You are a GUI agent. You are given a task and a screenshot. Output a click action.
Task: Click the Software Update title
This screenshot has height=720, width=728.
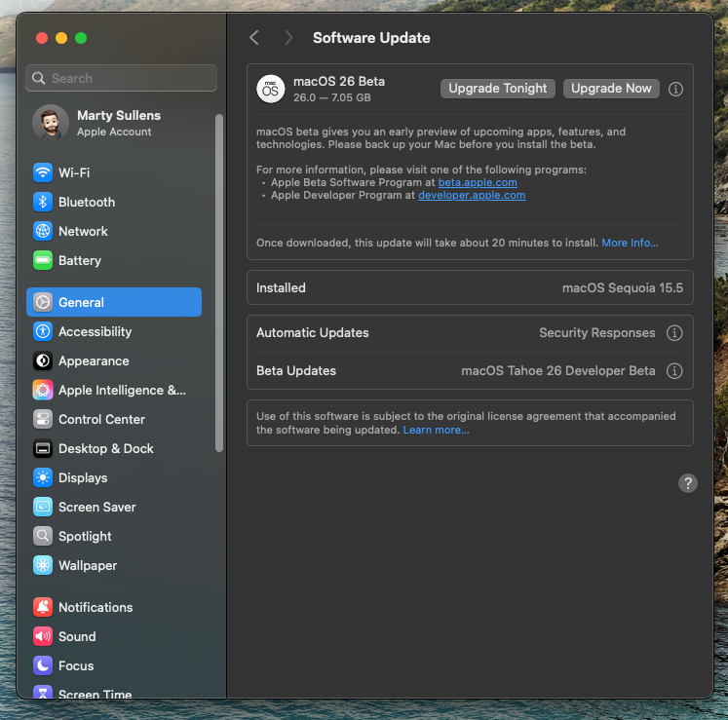[371, 38]
